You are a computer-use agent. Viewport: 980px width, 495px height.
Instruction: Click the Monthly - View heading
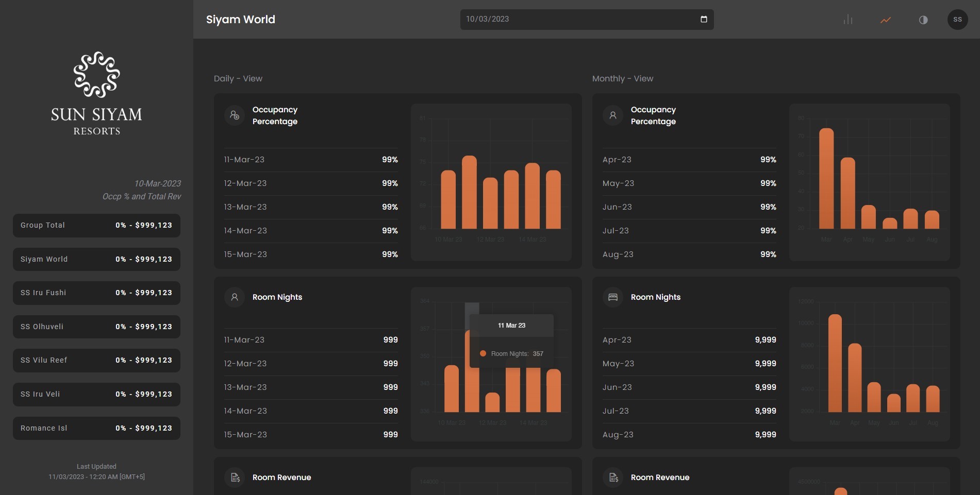(x=623, y=78)
